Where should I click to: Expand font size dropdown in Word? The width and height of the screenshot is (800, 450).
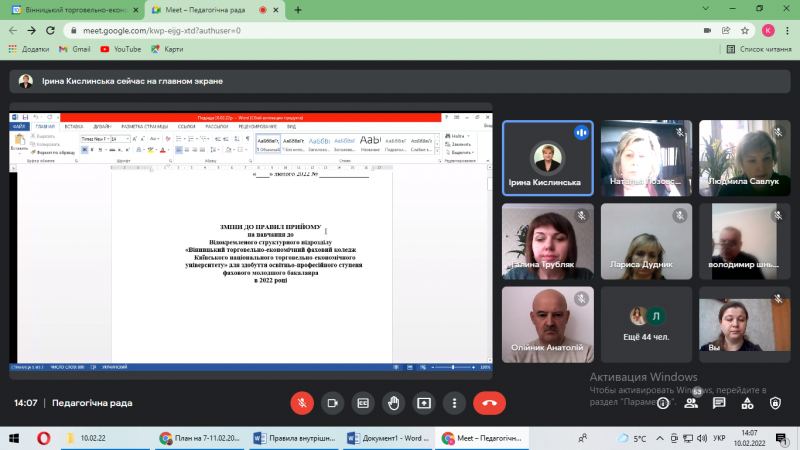(127, 139)
